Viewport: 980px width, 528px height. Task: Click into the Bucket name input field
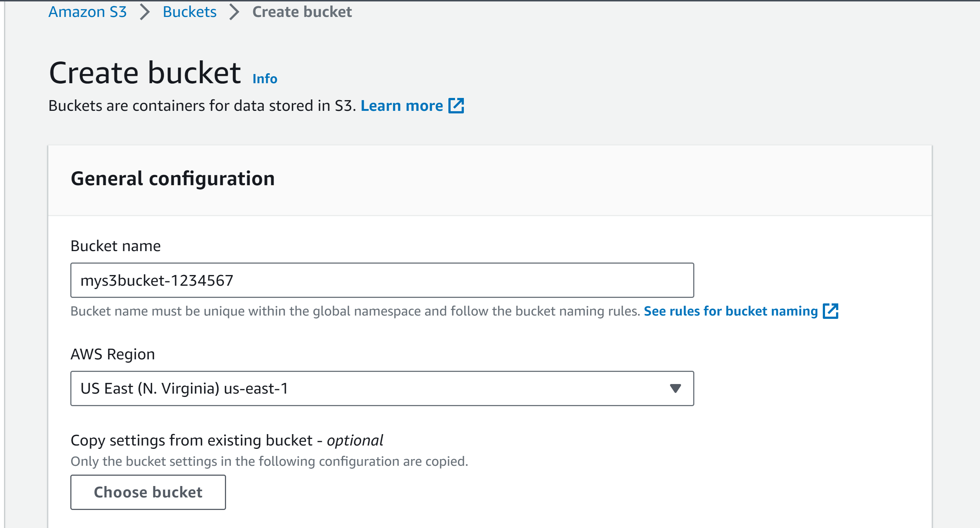click(382, 280)
